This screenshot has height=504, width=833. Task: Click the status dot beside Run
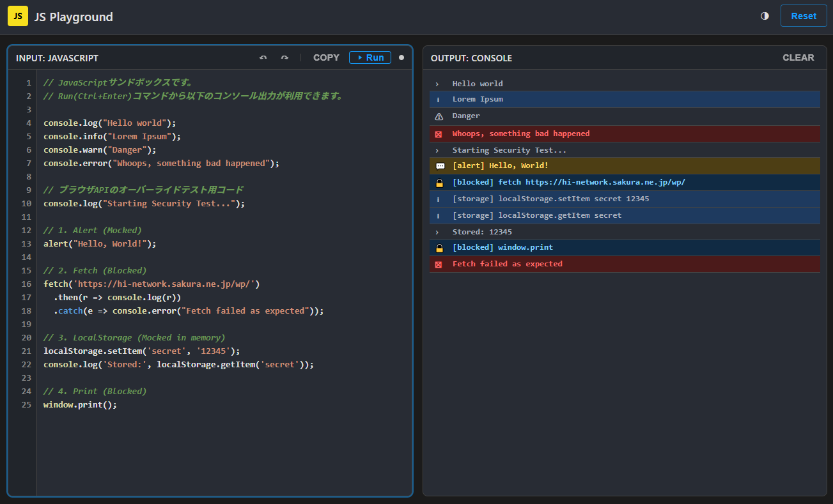tap(401, 57)
